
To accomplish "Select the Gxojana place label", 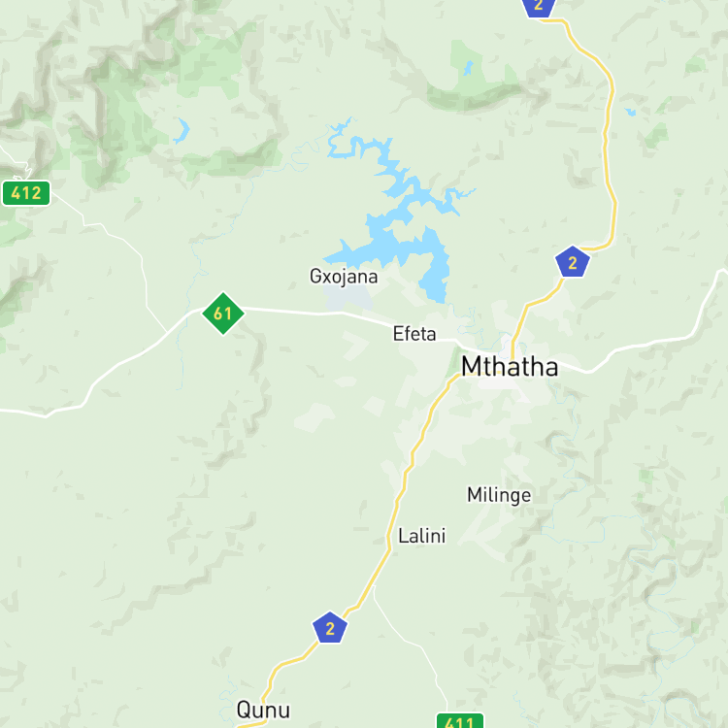I will coord(344,277).
